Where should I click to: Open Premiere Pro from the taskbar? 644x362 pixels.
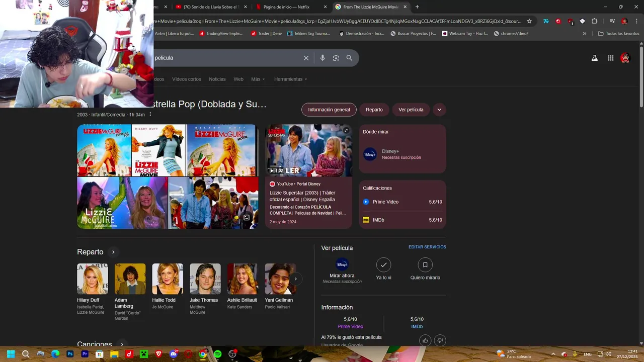[85, 354]
